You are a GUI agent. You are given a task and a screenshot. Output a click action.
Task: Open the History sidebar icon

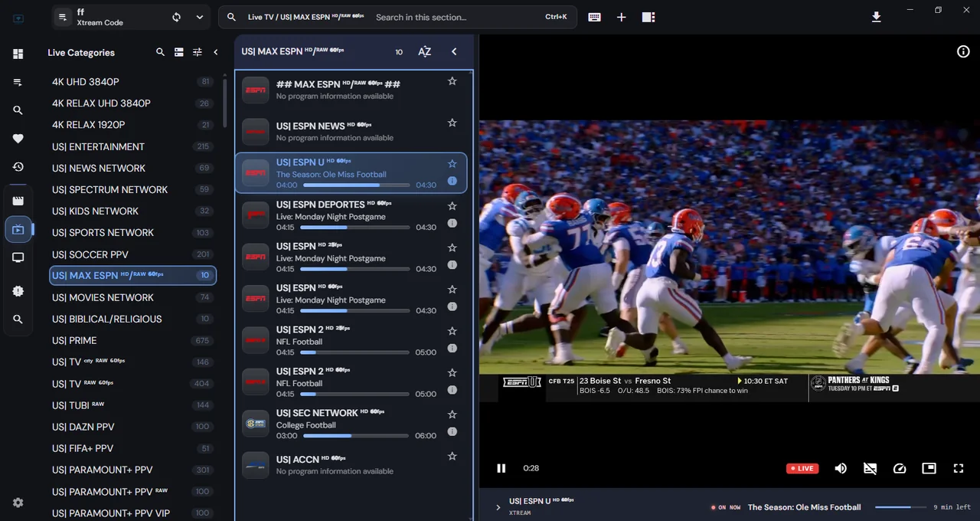coord(18,167)
